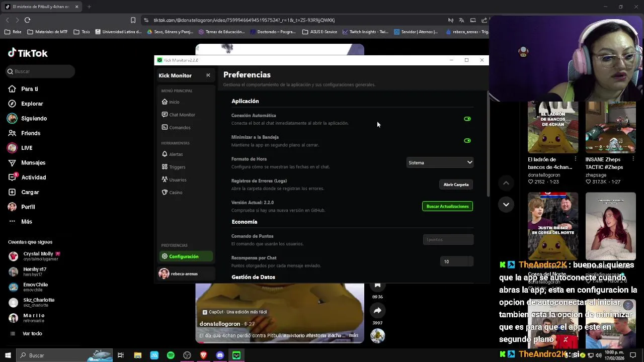
Task: Select Configuración in Preferencias
Action: (186, 256)
